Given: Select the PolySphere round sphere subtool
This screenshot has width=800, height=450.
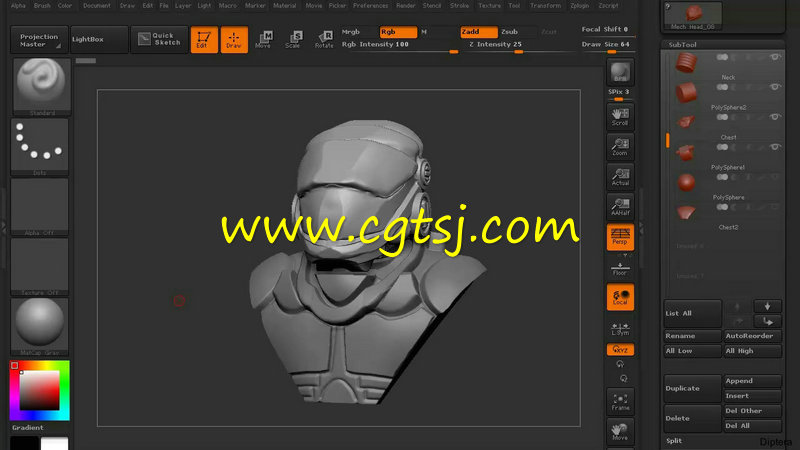Looking at the screenshot, I should [x=686, y=182].
